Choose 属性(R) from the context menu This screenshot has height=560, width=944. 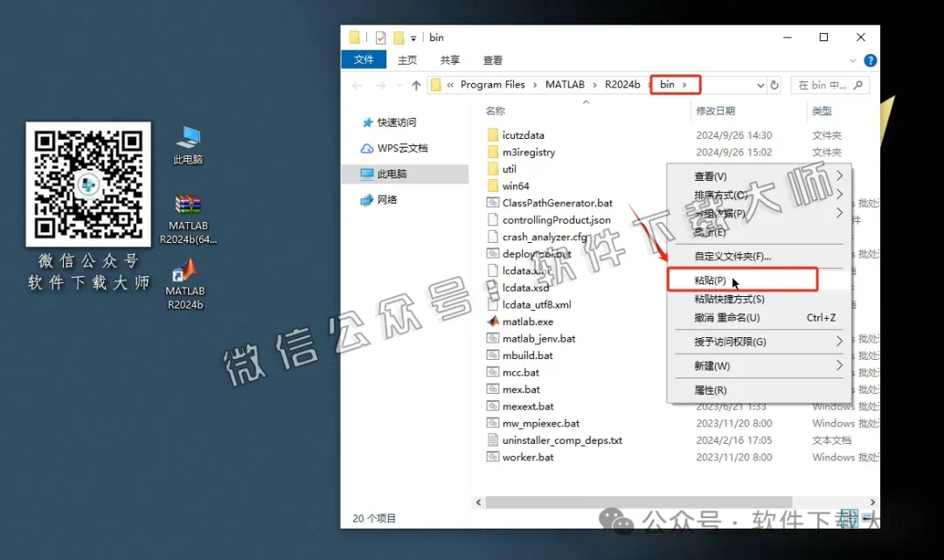[759, 390]
